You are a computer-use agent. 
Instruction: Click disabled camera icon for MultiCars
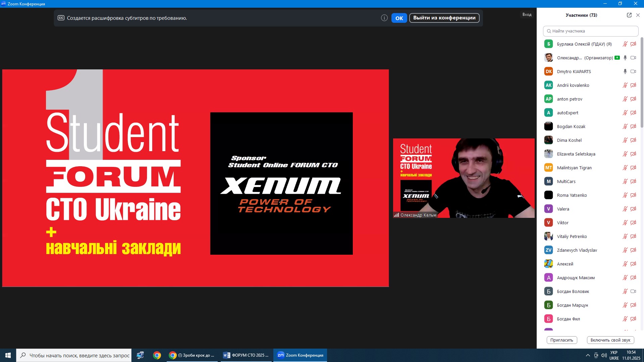click(633, 181)
